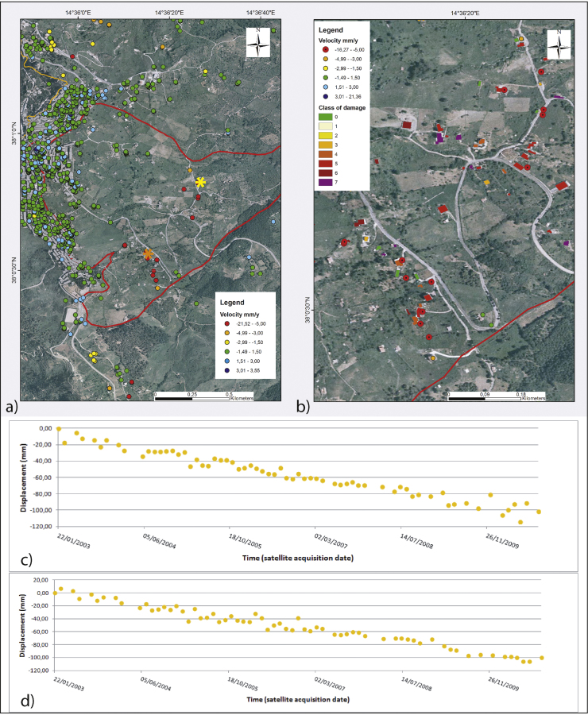Click the 'Class of damage' legend heading

341,107
